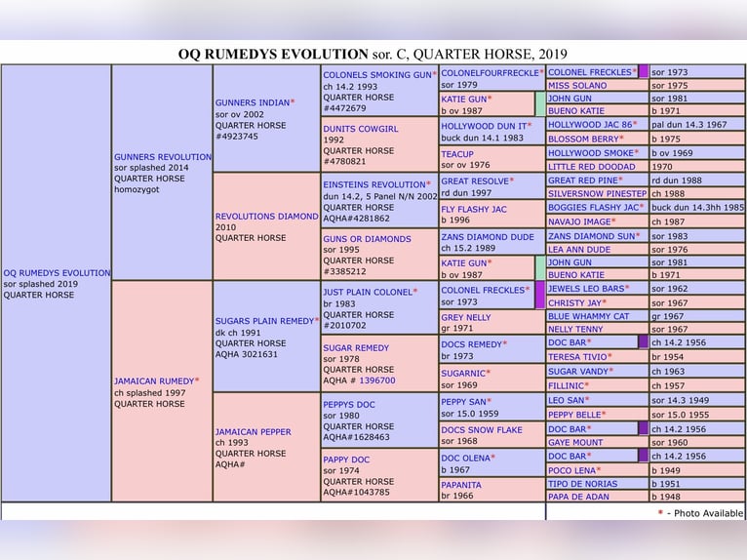747x560 pixels.
Task: Click photo asterisk beside HOLLYWOOD DUN IT
Action: click(x=530, y=125)
